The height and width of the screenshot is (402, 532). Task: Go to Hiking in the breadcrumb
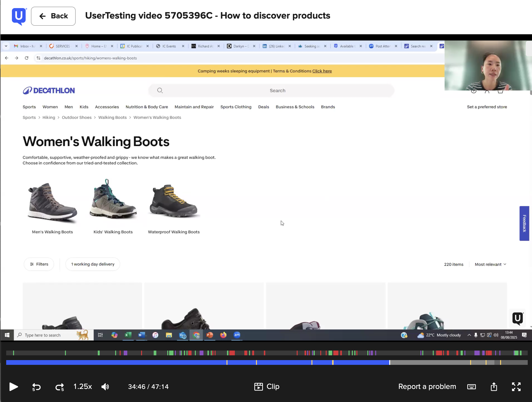pos(49,117)
